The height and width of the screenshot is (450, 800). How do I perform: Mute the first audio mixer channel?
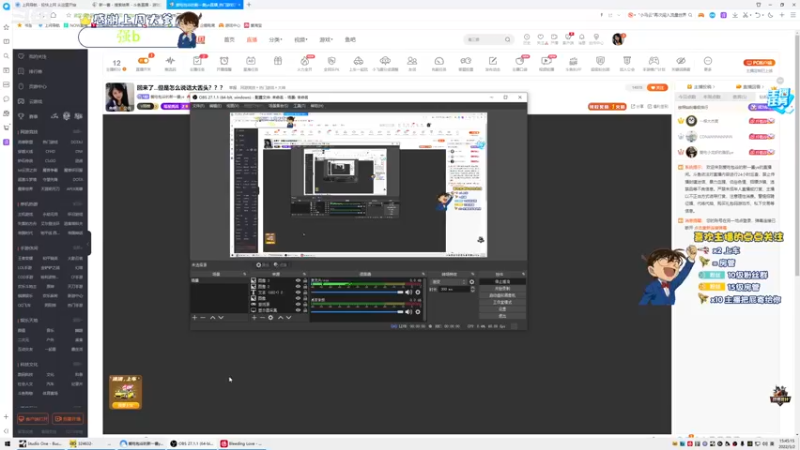pos(408,292)
